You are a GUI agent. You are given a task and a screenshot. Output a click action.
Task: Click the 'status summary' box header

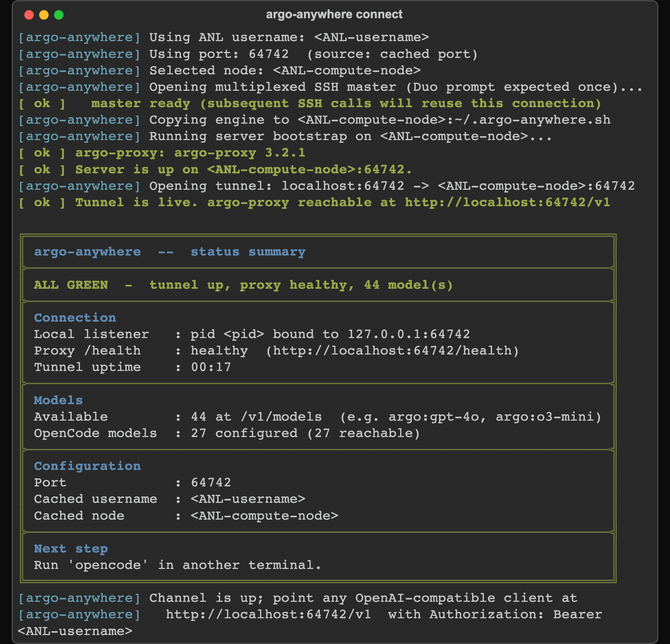tap(170, 252)
